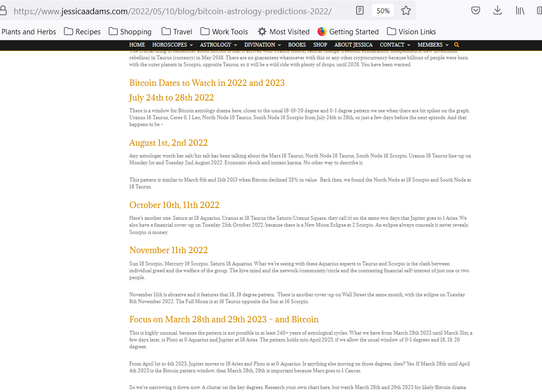Toggle reader view in the address bar

tap(360, 10)
